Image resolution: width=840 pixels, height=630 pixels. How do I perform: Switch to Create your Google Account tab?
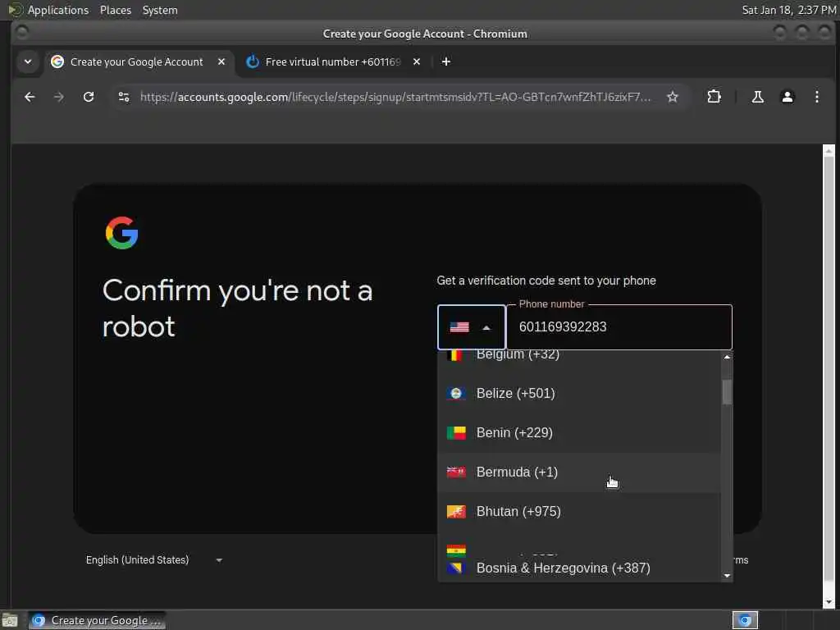139,62
